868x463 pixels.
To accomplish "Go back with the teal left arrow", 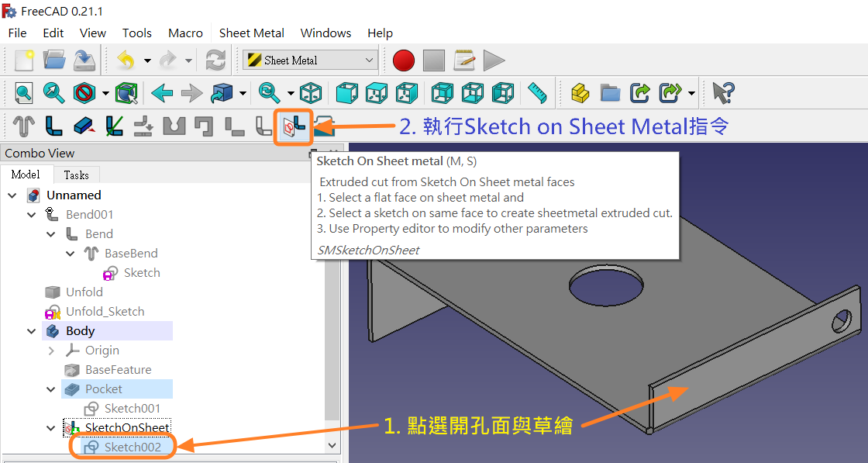I will point(162,93).
